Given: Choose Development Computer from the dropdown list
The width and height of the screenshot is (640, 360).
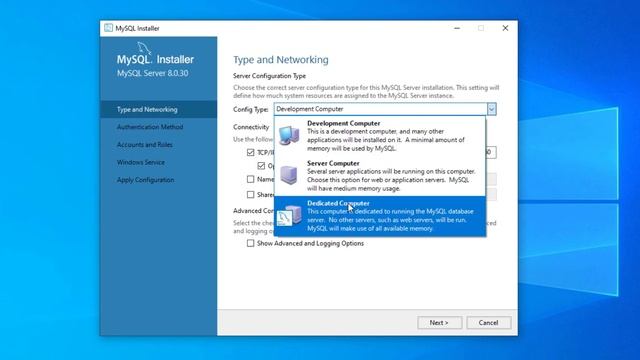Looking at the screenshot, I should [x=380, y=136].
